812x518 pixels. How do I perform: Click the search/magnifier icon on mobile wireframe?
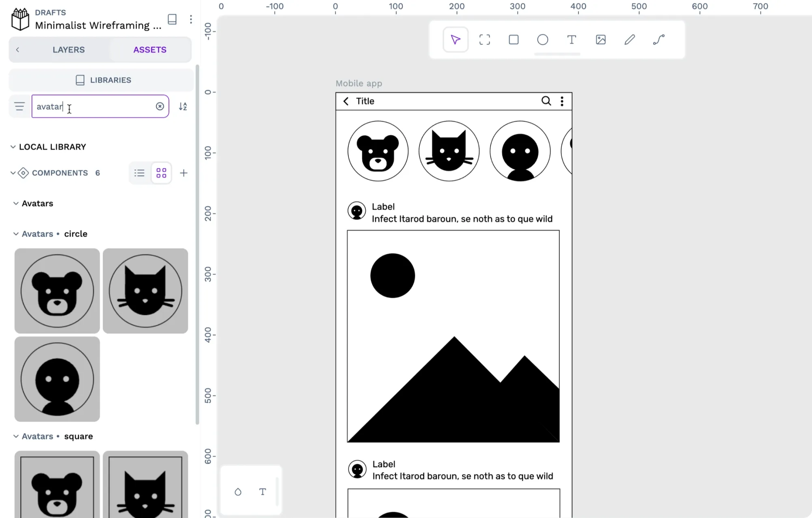546,101
